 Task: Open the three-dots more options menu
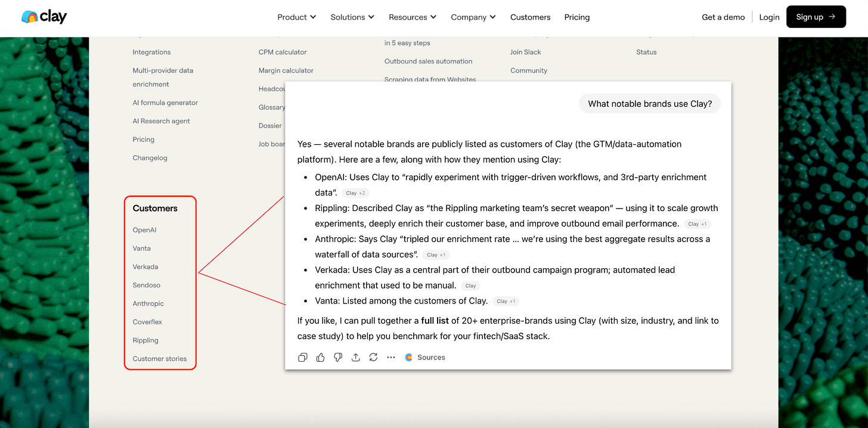click(x=391, y=357)
